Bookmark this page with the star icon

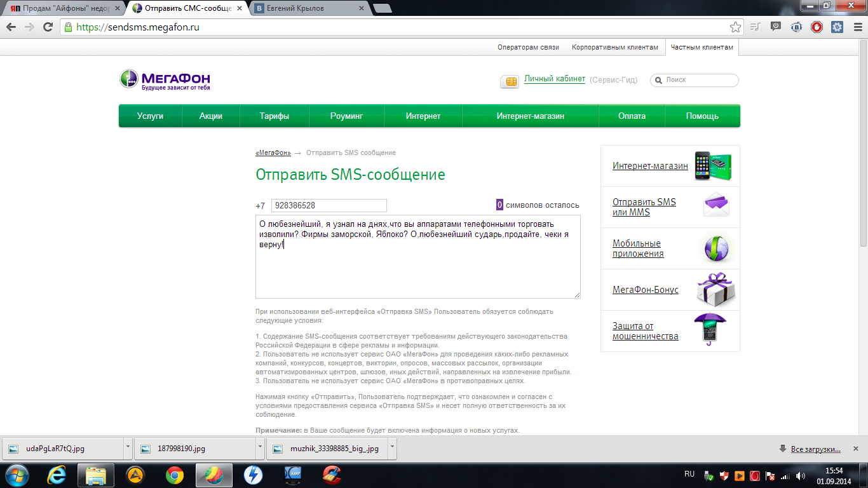(x=735, y=27)
